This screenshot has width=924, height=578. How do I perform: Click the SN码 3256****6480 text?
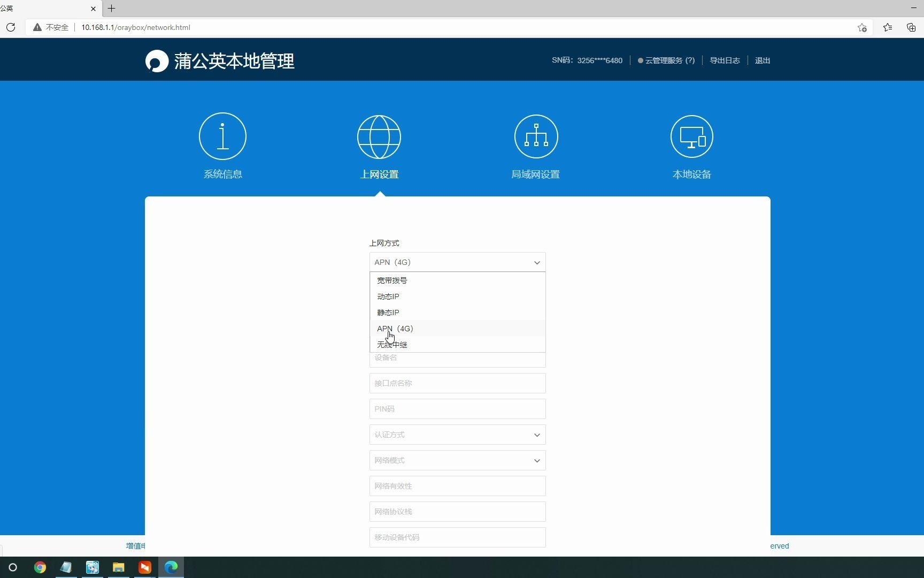(x=587, y=60)
